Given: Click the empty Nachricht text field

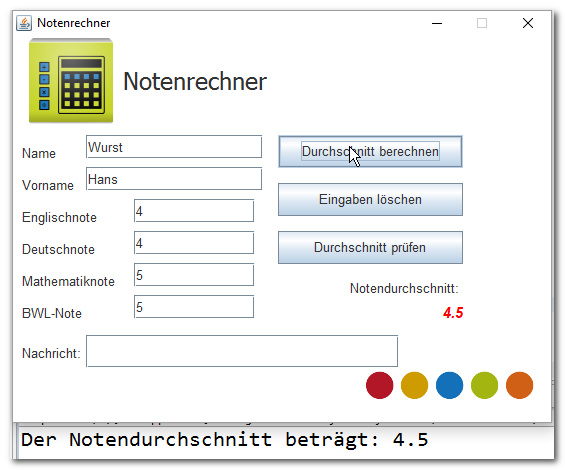Looking at the screenshot, I should [x=242, y=351].
